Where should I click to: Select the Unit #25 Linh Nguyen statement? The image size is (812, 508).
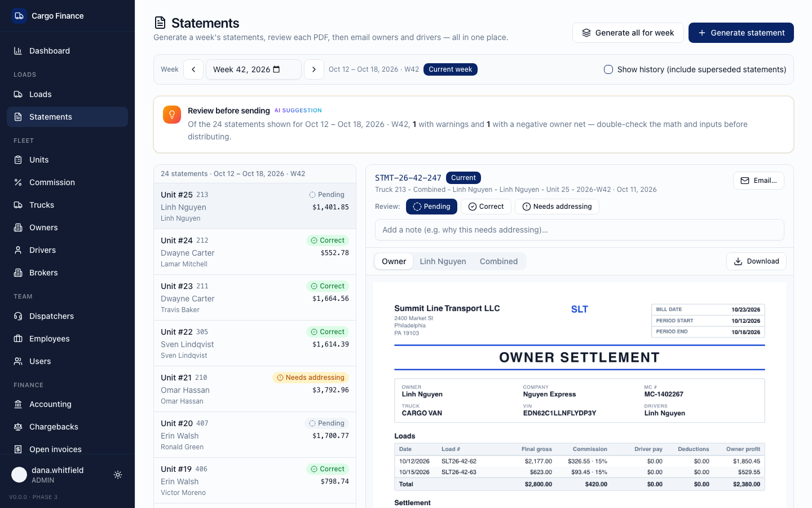tap(255, 206)
